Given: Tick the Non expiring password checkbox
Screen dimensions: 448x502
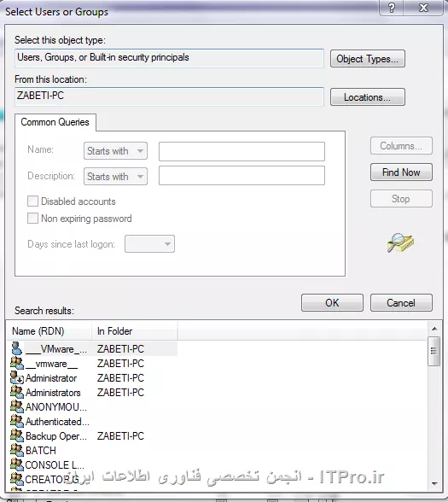Looking at the screenshot, I should pos(32,219).
